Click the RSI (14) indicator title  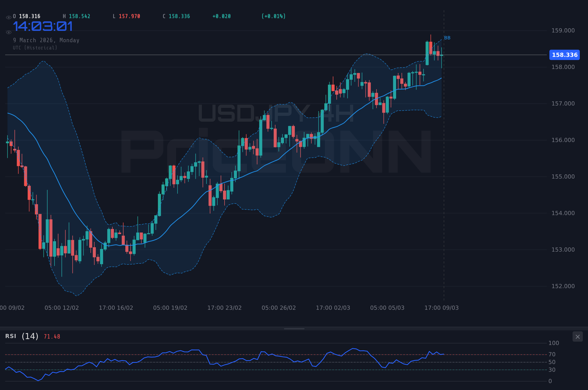[x=22, y=336]
